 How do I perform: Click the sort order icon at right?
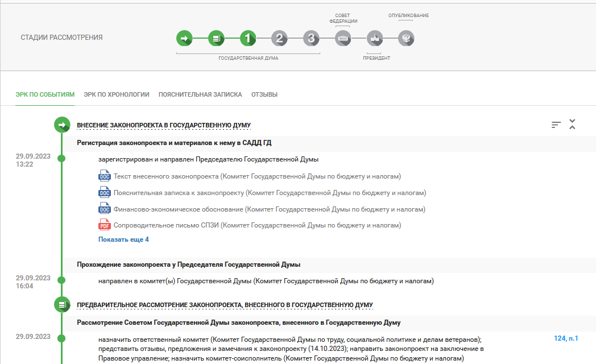[556, 125]
